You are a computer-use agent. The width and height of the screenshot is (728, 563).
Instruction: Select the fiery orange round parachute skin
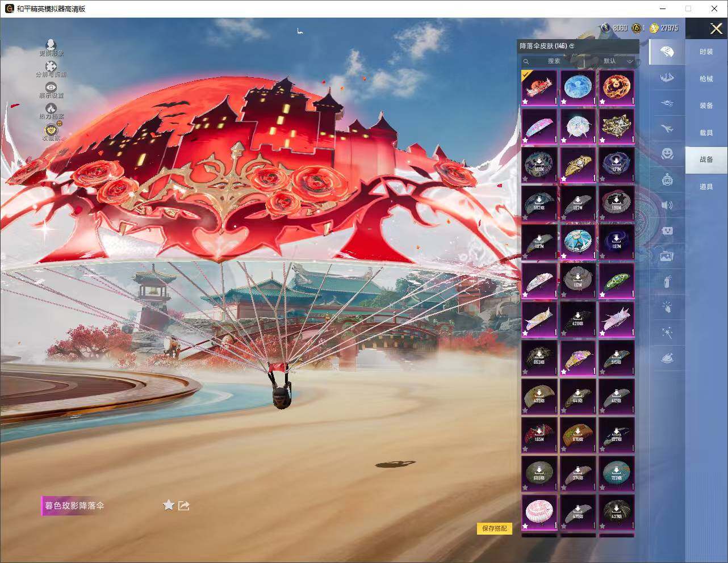tap(616, 87)
